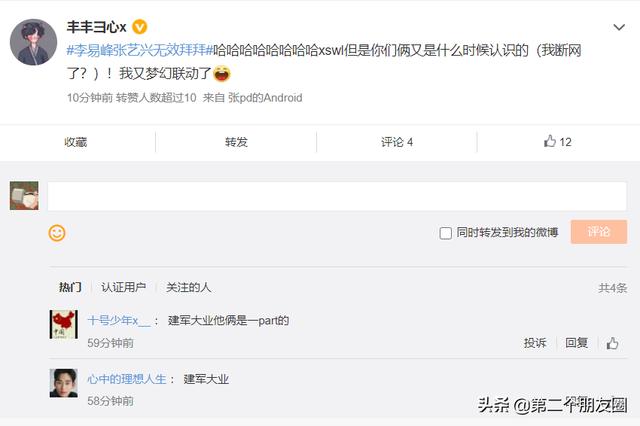
Task: Click the orange 评论 submit button
Action: pyautogui.click(x=599, y=232)
